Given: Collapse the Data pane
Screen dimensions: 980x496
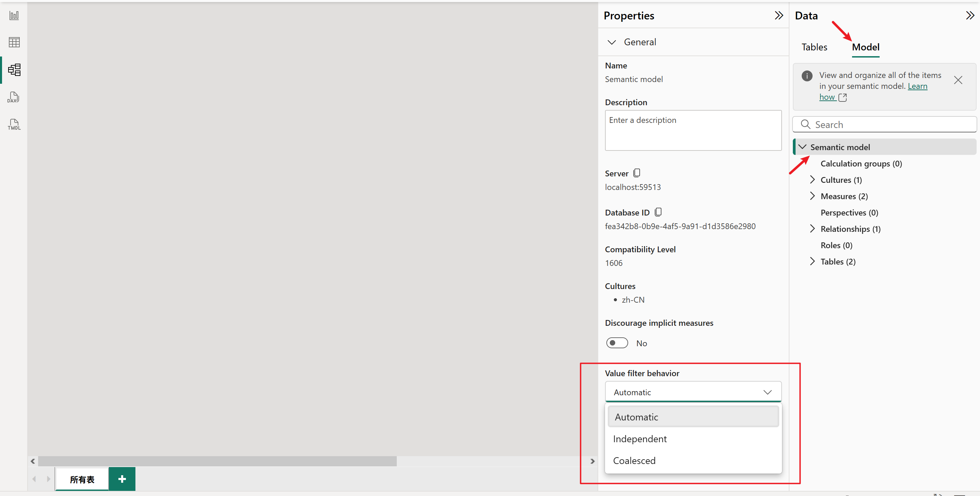Looking at the screenshot, I should (x=970, y=16).
